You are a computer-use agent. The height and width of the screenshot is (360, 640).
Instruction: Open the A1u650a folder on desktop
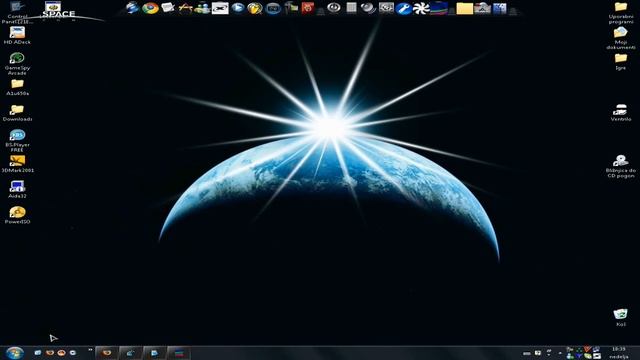click(17, 87)
